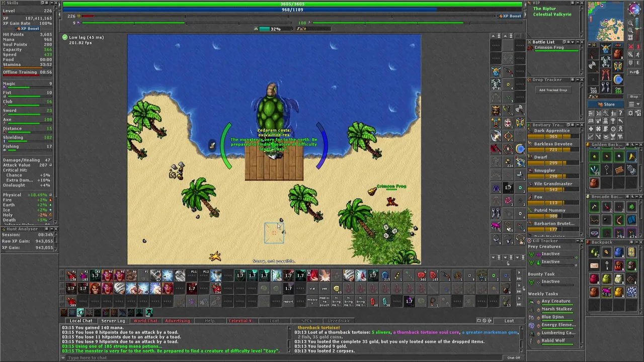Click the blue backpack in Backpack panel

click(x=619, y=252)
